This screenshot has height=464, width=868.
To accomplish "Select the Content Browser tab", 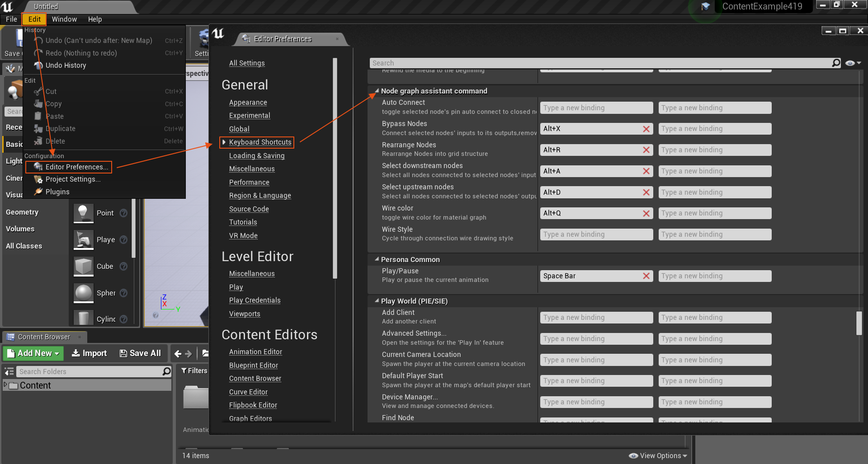I will [x=44, y=337].
